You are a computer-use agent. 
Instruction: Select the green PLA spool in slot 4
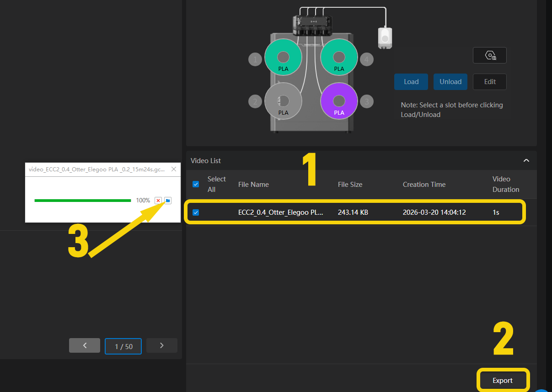(338, 57)
